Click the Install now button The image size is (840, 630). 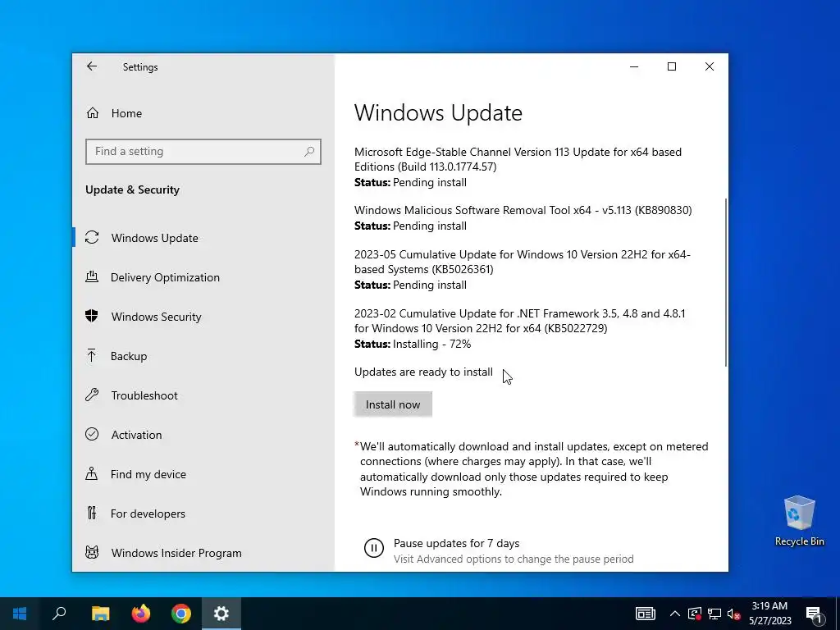click(x=393, y=404)
